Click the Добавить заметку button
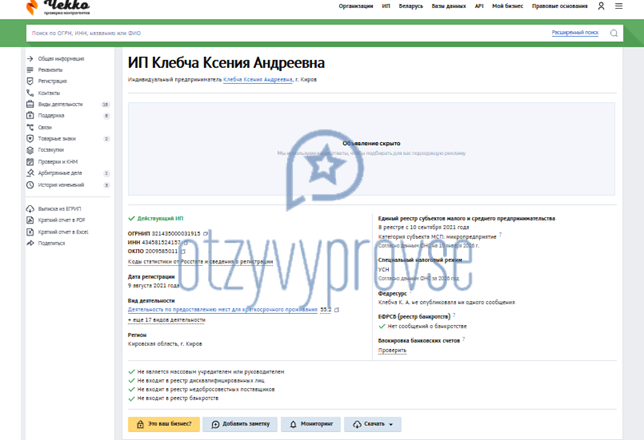Image resolution: width=644 pixels, height=440 pixels. click(240, 424)
